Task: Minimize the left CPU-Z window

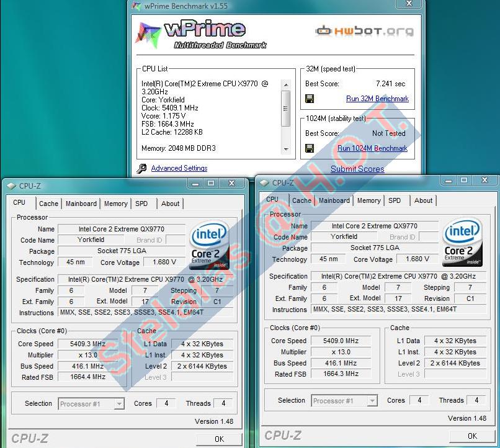Action: pyautogui.click(x=195, y=183)
